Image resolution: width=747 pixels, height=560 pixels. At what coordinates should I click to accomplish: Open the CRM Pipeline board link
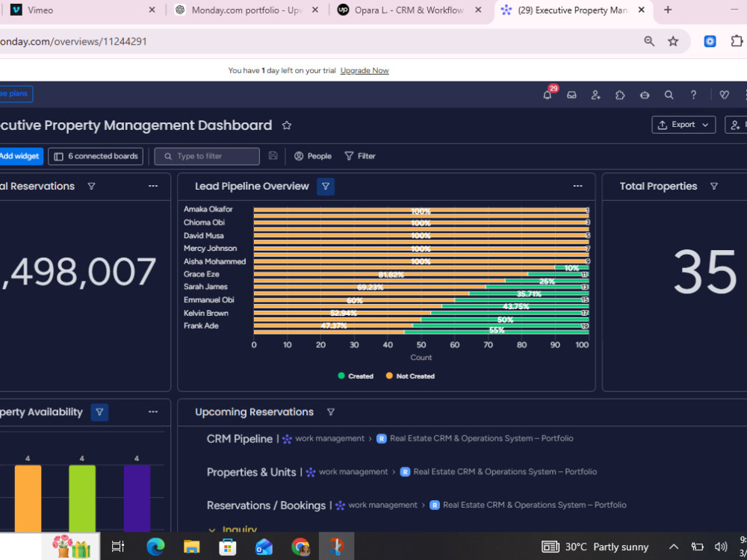pyautogui.click(x=239, y=439)
